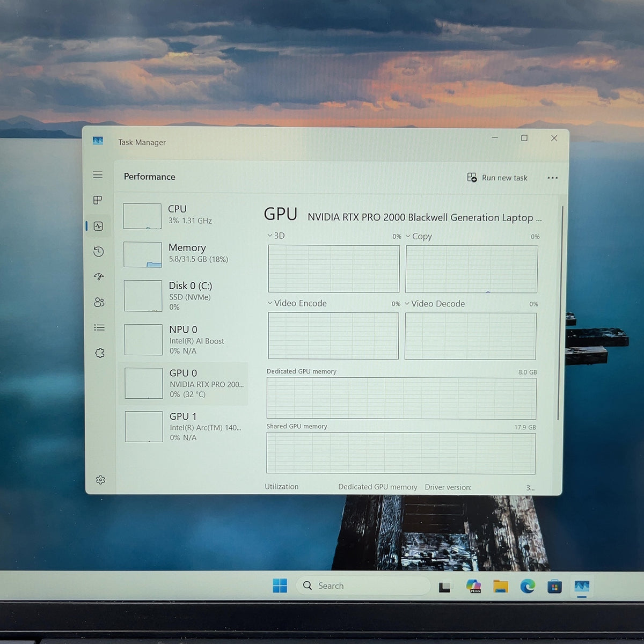This screenshot has height=644, width=644.
Task: Click the Task Manager taskbar icon
Action: point(582,587)
